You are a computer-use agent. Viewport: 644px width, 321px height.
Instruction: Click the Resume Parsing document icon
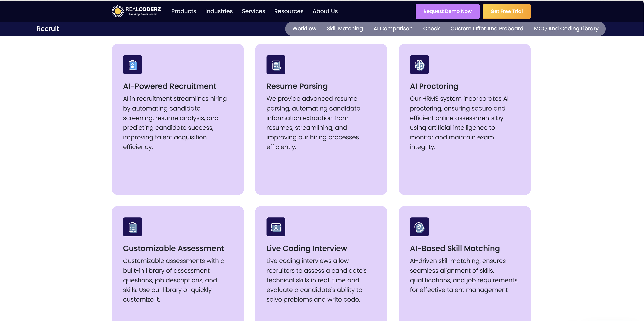tap(276, 65)
